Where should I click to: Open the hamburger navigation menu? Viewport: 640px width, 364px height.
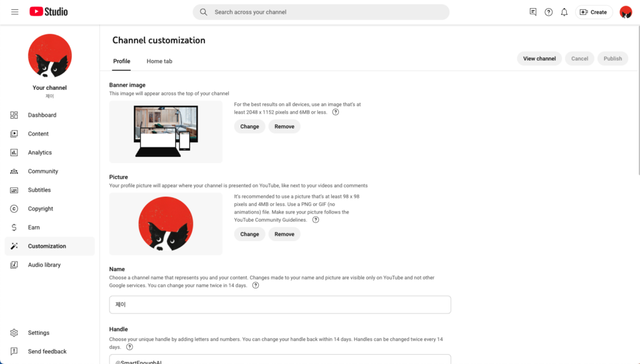point(15,12)
